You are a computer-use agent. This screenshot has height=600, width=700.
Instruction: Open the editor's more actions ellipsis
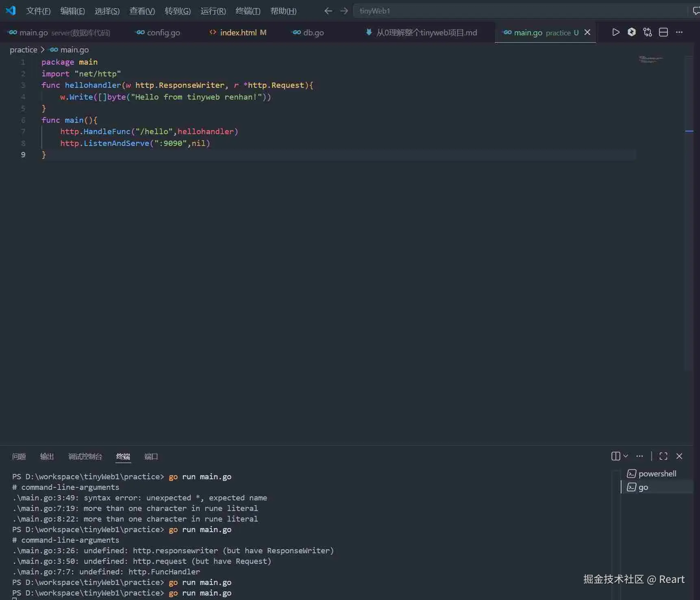679,32
